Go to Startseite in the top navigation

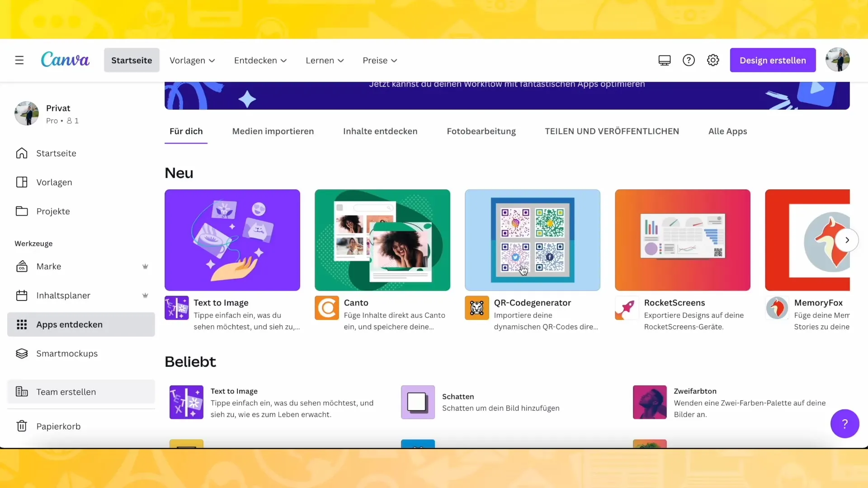tap(132, 60)
